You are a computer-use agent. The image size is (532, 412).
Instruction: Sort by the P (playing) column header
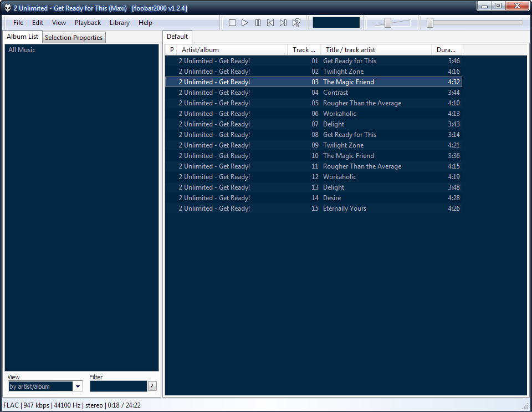[x=172, y=50]
